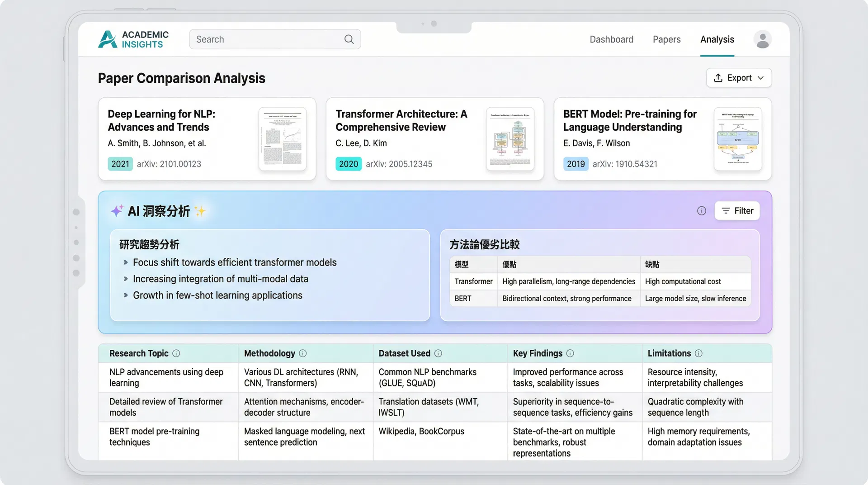Image resolution: width=868 pixels, height=485 pixels.
Task: Click info icon in AI insights panel
Action: point(701,211)
